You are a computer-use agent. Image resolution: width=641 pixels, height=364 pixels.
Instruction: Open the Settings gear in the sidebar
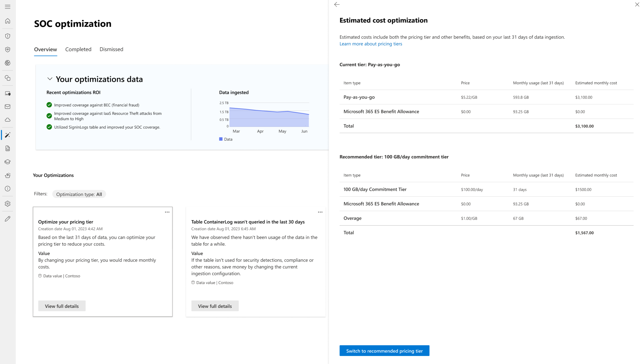(x=8, y=204)
